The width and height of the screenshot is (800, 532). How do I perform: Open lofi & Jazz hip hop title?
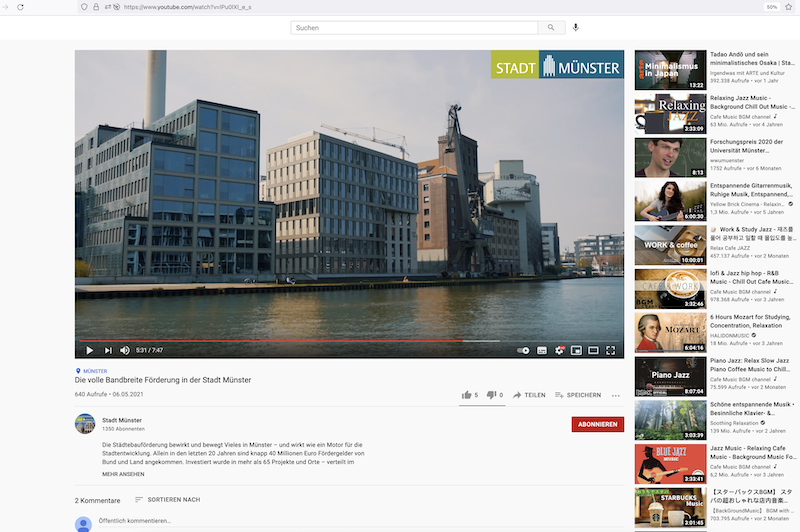751,277
